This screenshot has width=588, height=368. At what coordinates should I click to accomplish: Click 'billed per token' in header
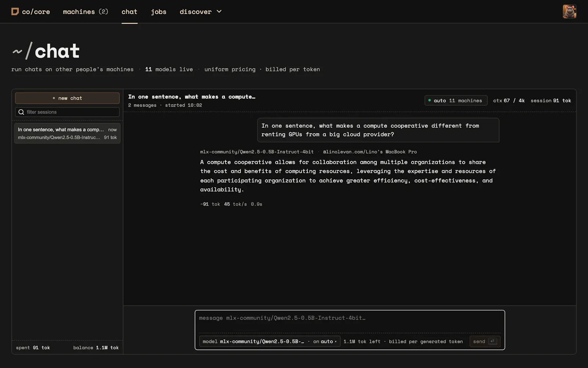[293, 69]
